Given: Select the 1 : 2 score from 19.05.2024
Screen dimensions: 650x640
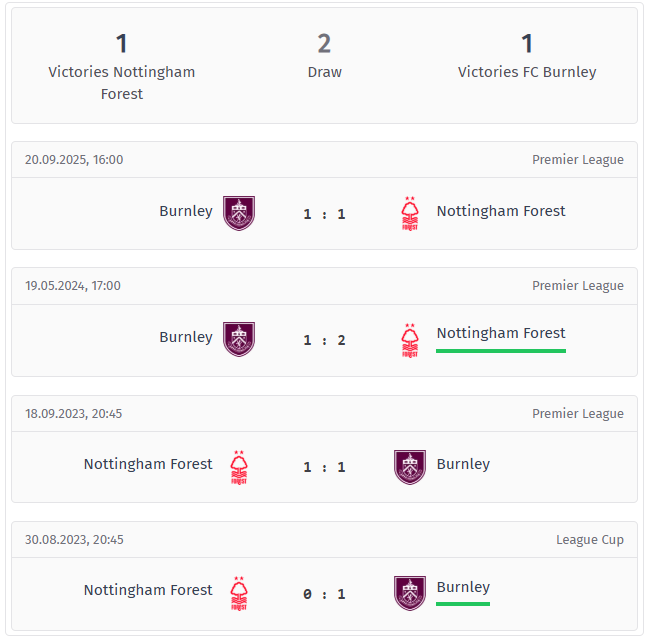Looking at the screenshot, I should 324,340.
